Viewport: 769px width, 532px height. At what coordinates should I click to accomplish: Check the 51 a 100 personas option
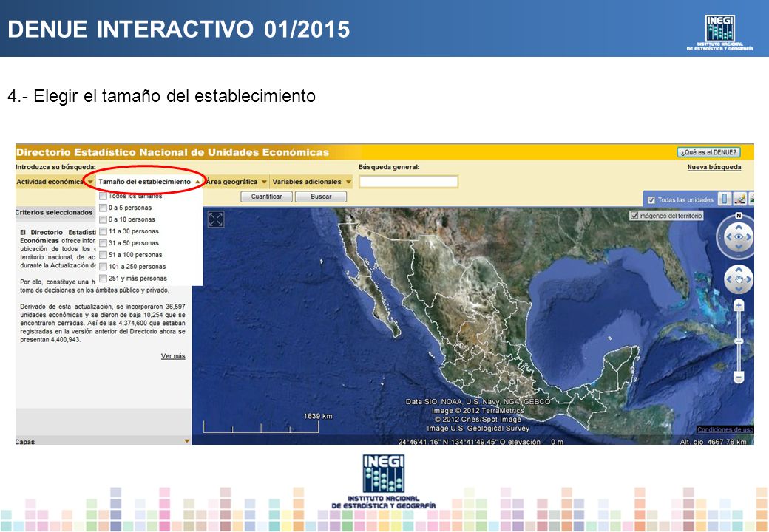pyautogui.click(x=103, y=255)
